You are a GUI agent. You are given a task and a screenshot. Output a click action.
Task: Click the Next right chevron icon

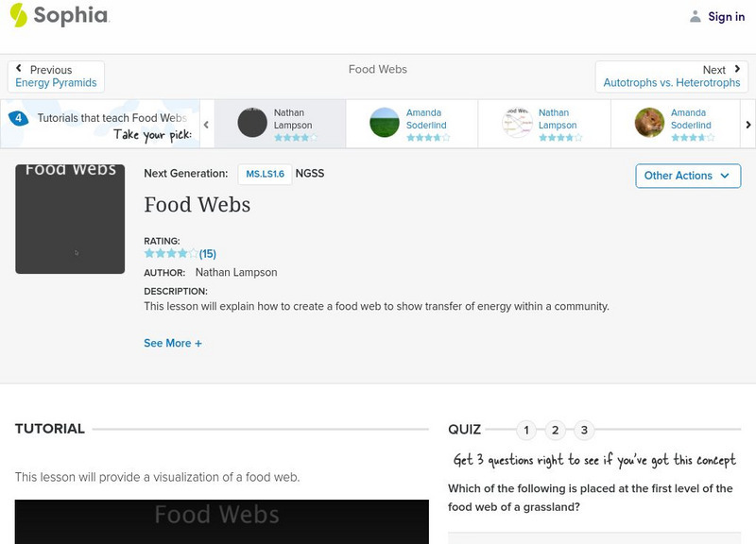[x=737, y=69]
